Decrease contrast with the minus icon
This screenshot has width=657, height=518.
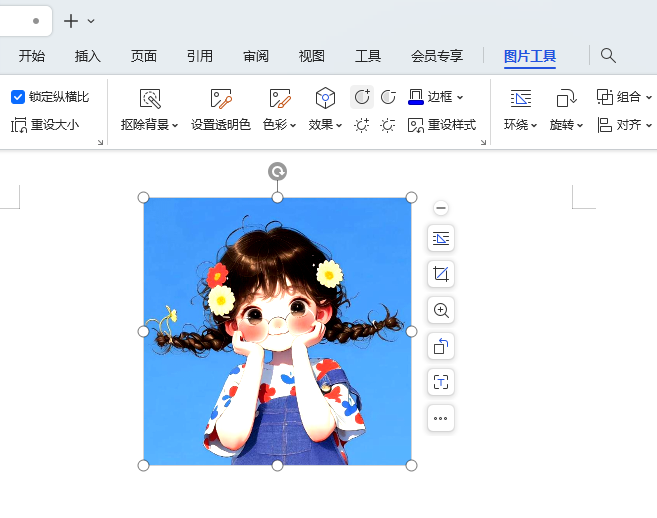coord(388,97)
